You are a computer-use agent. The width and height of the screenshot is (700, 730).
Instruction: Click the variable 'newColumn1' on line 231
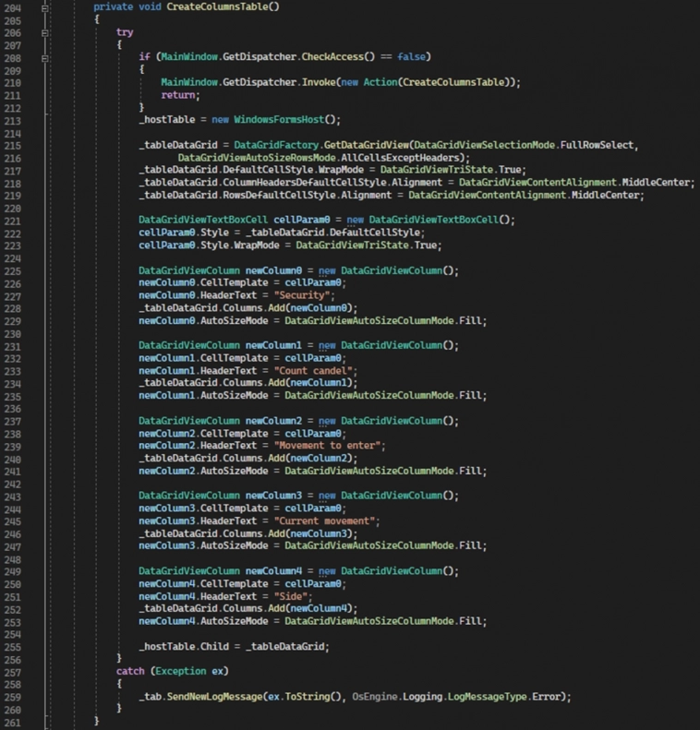pos(273,345)
